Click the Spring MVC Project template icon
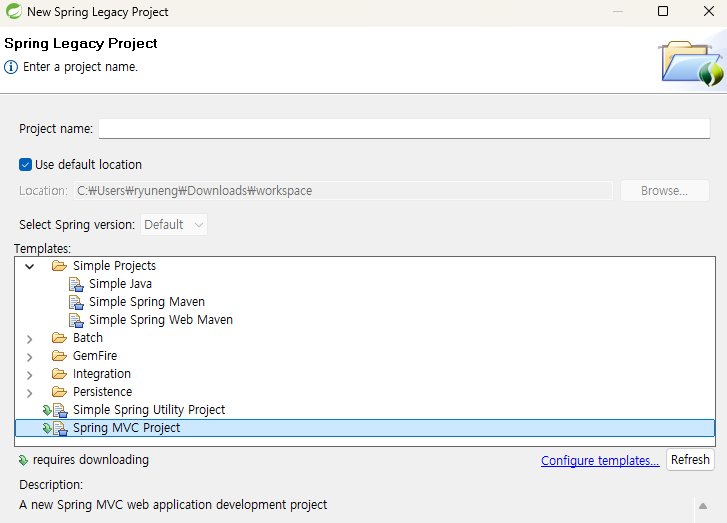This screenshot has height=523, width=727. click(x=60, y=428)
